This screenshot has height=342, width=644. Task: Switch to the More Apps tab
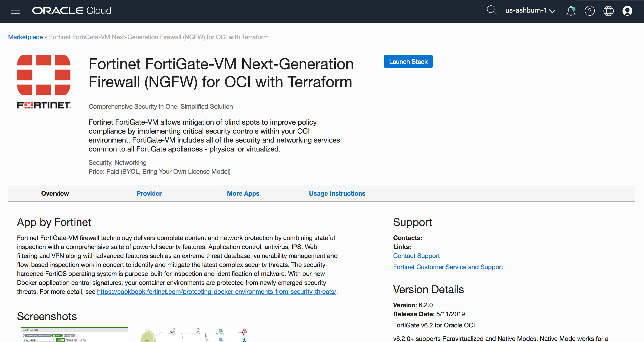(243, 193)
